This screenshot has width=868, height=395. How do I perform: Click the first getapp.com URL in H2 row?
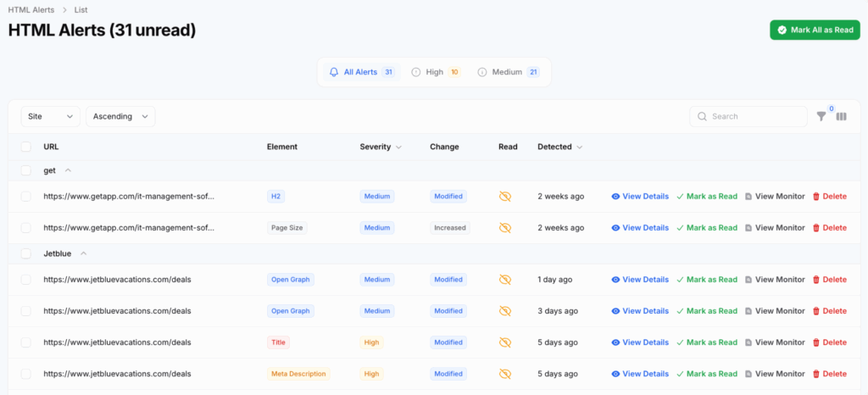point(129,197)
